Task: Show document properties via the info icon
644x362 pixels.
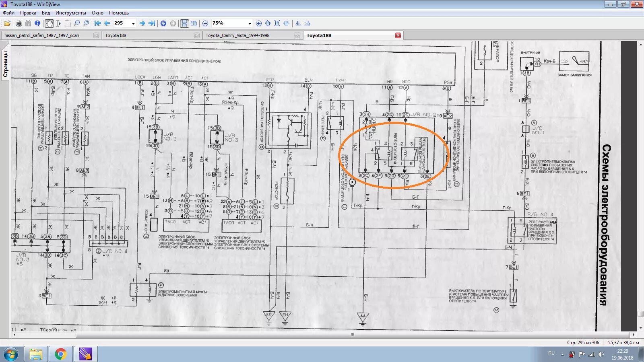Action: 37,23
